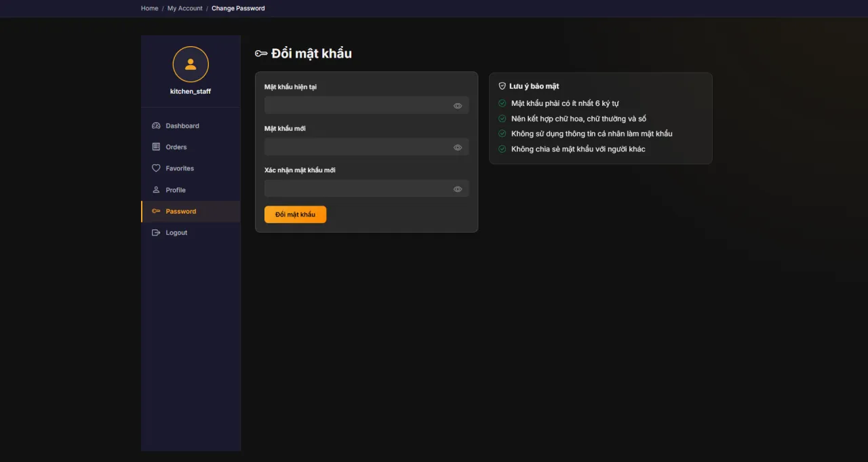Follow the Home breadcrumb link
This screenshot has width=868, height=462.
click(149, 8)
